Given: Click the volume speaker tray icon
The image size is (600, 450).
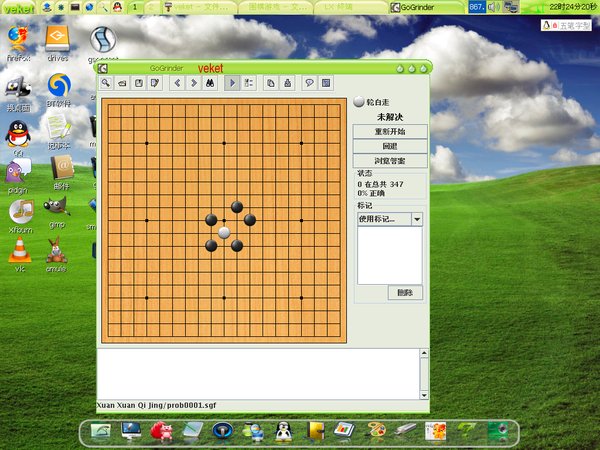Looking at the screenshot, I should click(494, 7).
